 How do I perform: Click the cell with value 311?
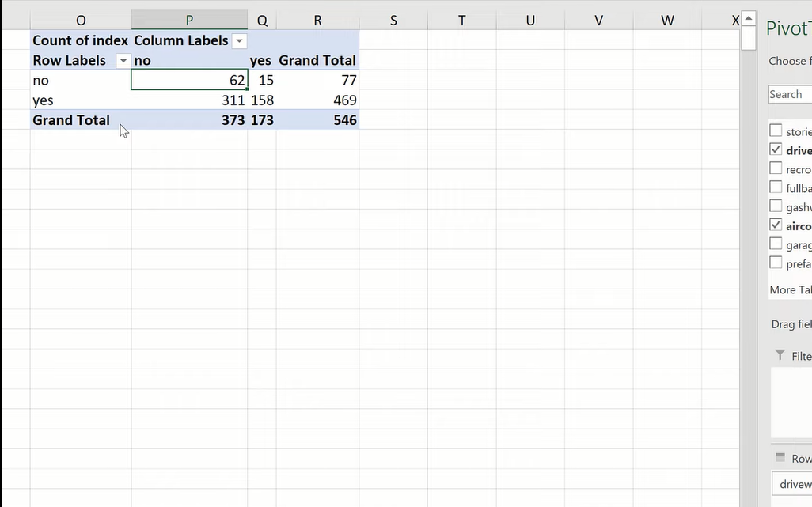[189, 100]
